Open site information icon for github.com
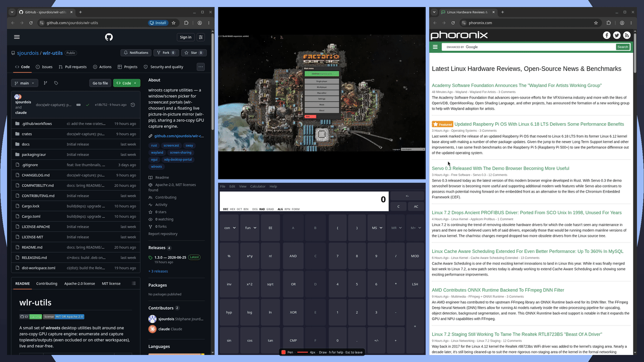Image resolution: width=644 pixels, height=362 pixels. [x=42, y=23]
